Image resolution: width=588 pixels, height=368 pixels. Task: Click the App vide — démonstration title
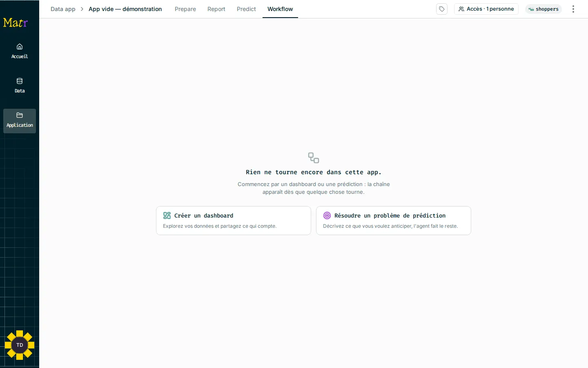[125, 9]
